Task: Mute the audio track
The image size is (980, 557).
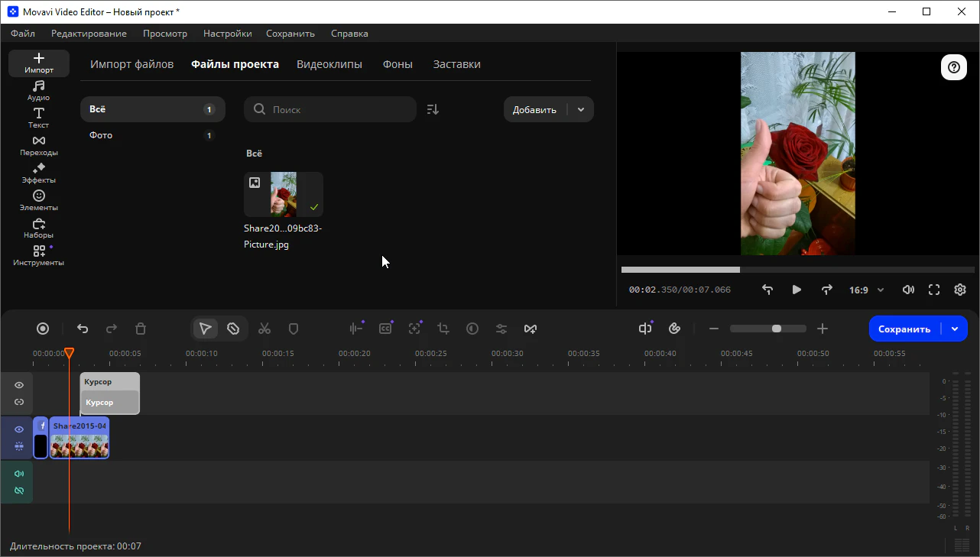Action: [x=19, y=474]
